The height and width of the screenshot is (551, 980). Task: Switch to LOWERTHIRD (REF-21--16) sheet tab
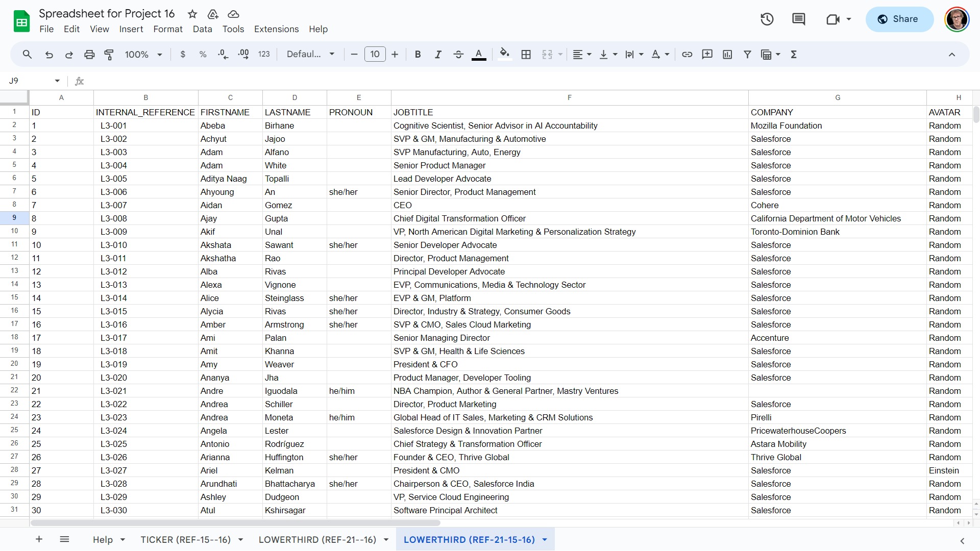317,540
